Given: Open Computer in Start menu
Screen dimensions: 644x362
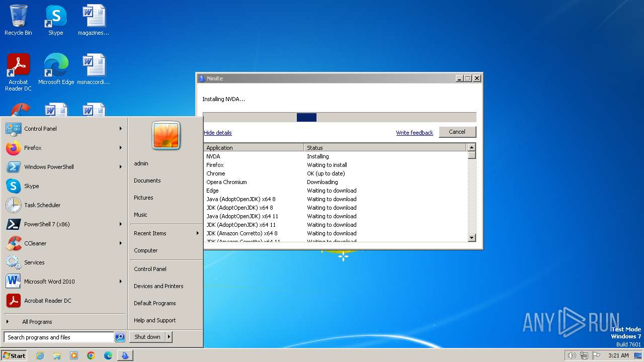Looking at the screenshot, I should pos(145,250).
